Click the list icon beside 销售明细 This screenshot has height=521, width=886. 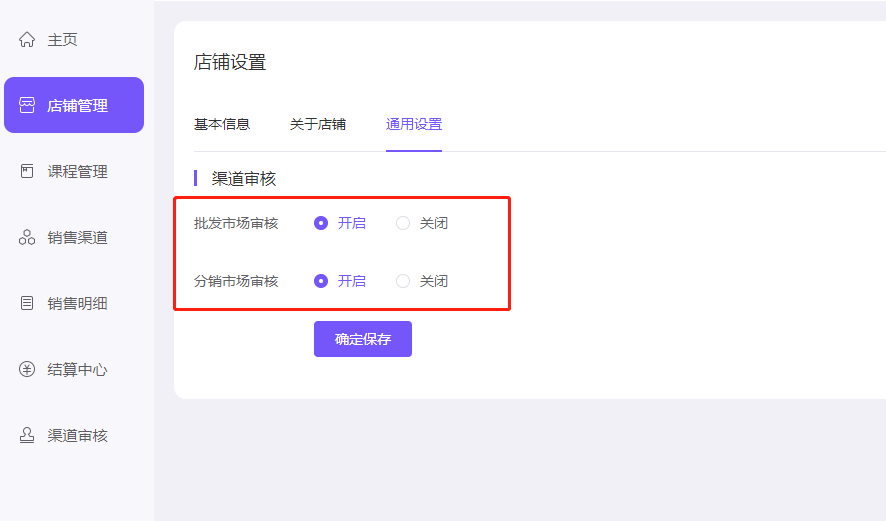tap(27, 304)
